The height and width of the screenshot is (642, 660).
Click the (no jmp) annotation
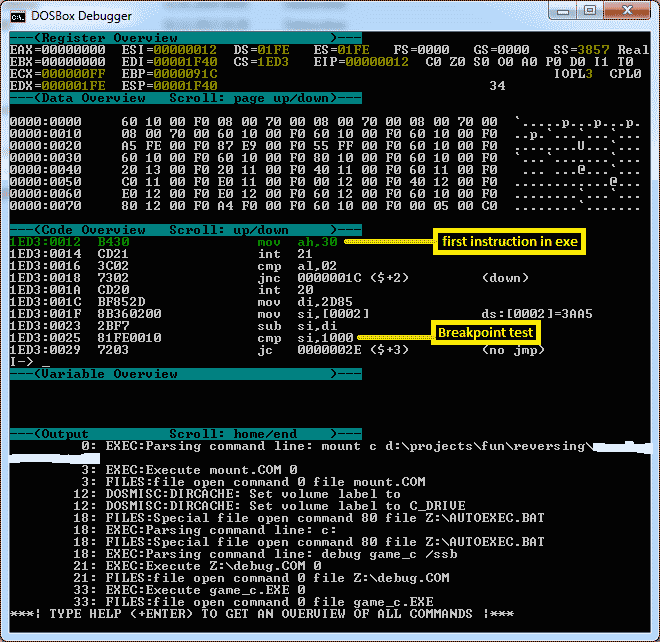(x=513, y=350)
